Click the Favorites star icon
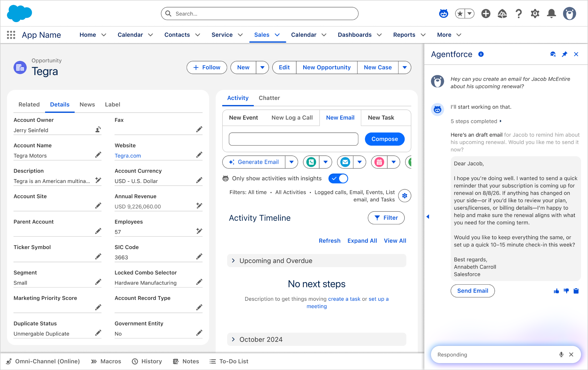The image size is (588, 370). (x=460, y=14)
